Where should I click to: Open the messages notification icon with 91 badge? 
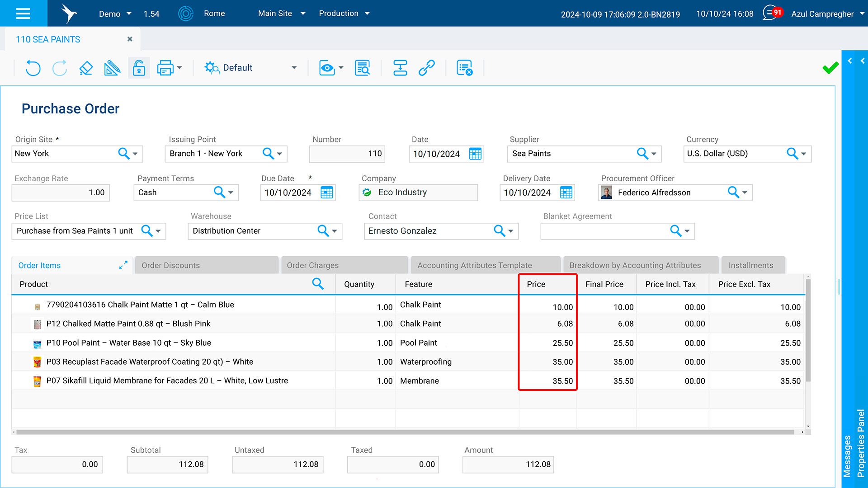[x=772, y=13]
